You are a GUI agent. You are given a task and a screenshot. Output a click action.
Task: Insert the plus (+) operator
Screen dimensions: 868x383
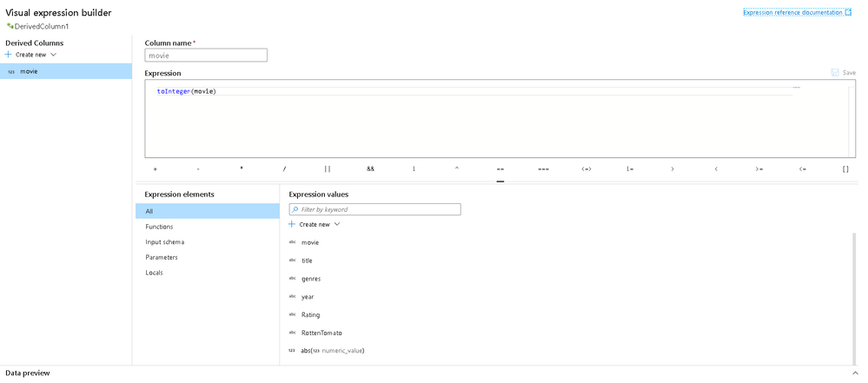pyautogui.click(x=155, y=168)
